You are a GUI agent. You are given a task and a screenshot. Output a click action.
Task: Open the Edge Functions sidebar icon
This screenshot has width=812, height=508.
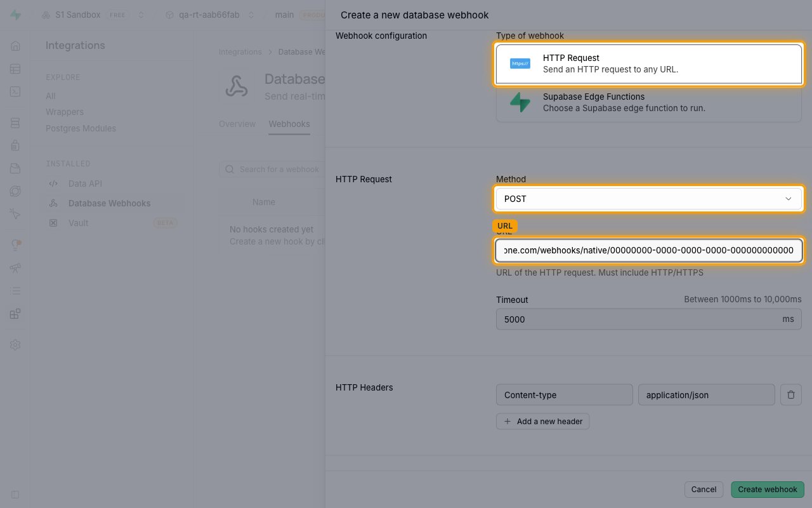pos(15,191)
